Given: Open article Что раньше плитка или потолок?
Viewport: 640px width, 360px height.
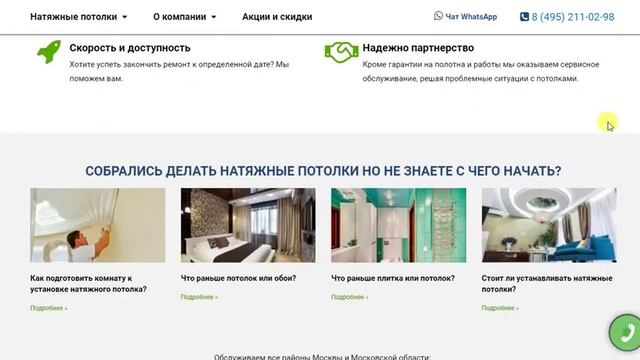Looking at the screenshot, I should pos(393,278).
